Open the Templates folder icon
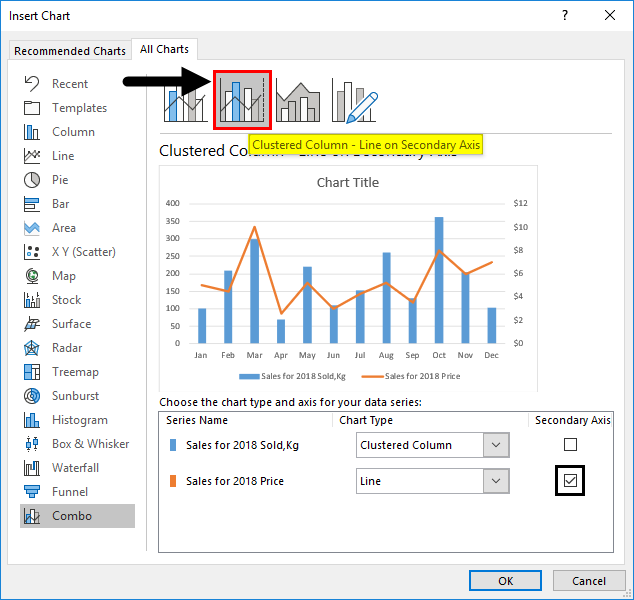This screenshot has height=600, width=634. tap(32, 108)
